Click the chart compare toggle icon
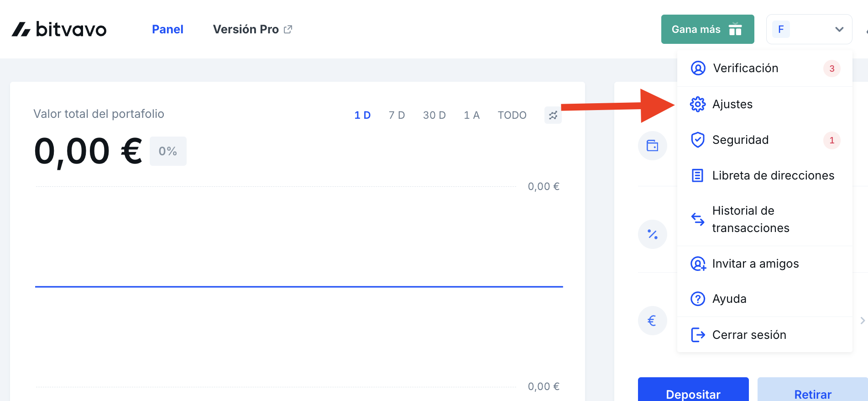 [x=553, y=115]
